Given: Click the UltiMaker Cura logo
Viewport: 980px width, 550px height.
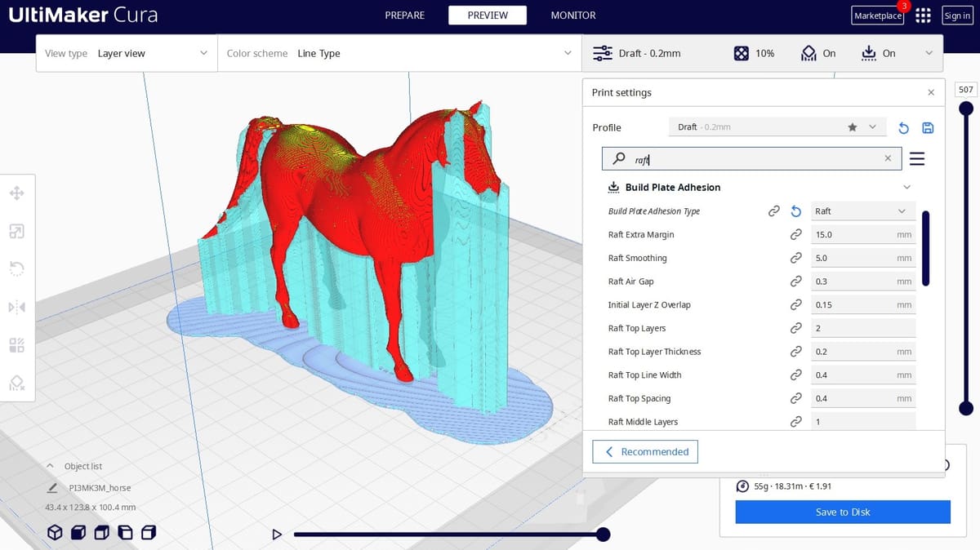Looking at the screenshot, I should [x=83, y=15].
